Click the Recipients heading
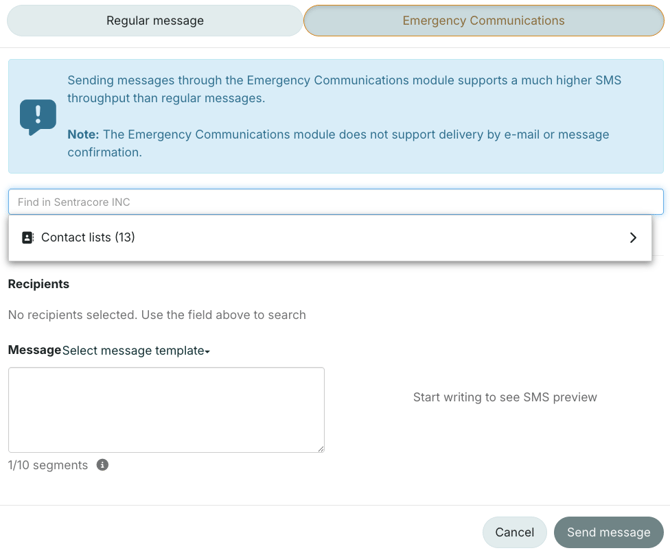Screen dimensions: 670x555 (39, 284)
